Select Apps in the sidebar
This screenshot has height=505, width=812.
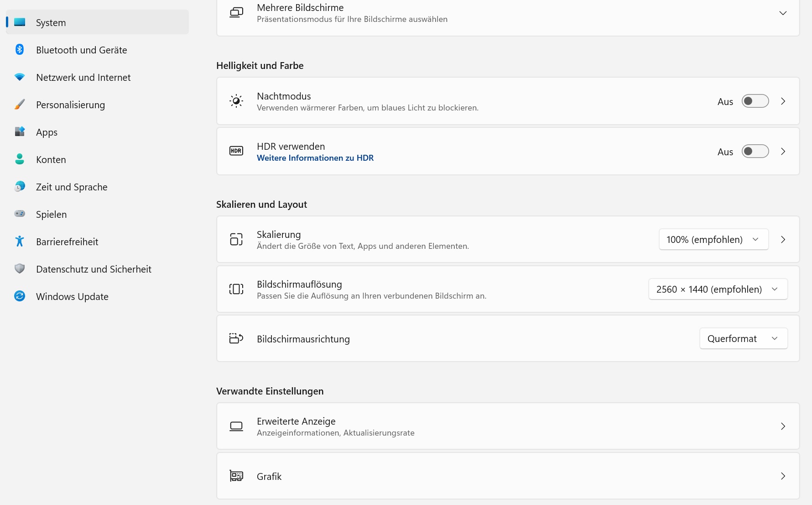(47, 132)
